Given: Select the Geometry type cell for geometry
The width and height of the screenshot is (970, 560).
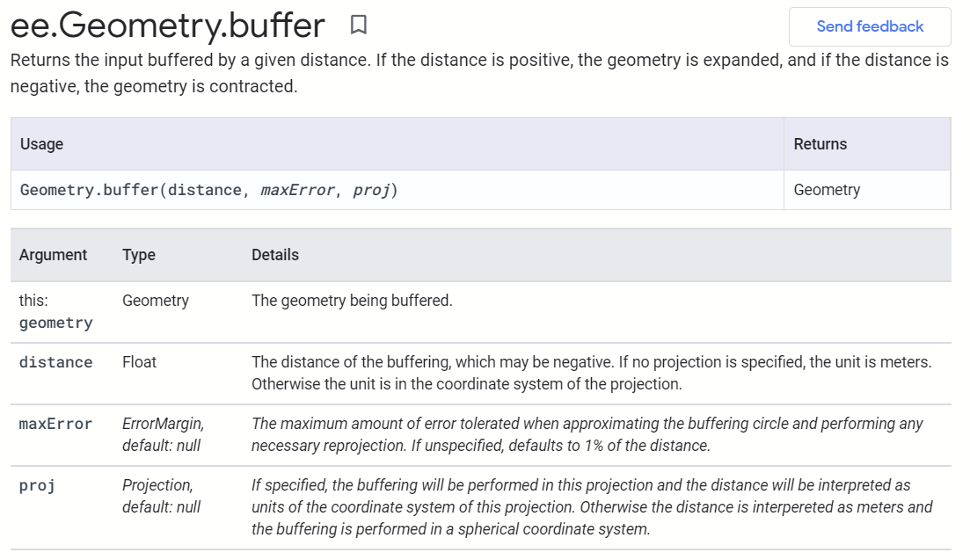Looking at the screenshot, I should point(155,300).
